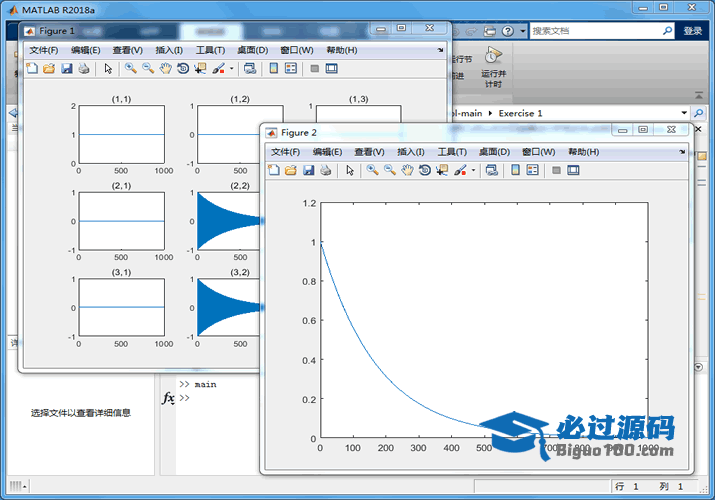Select Rotate 3D tool in Figure 1
The width and height of the screenshot is (715, 500).
183,69
